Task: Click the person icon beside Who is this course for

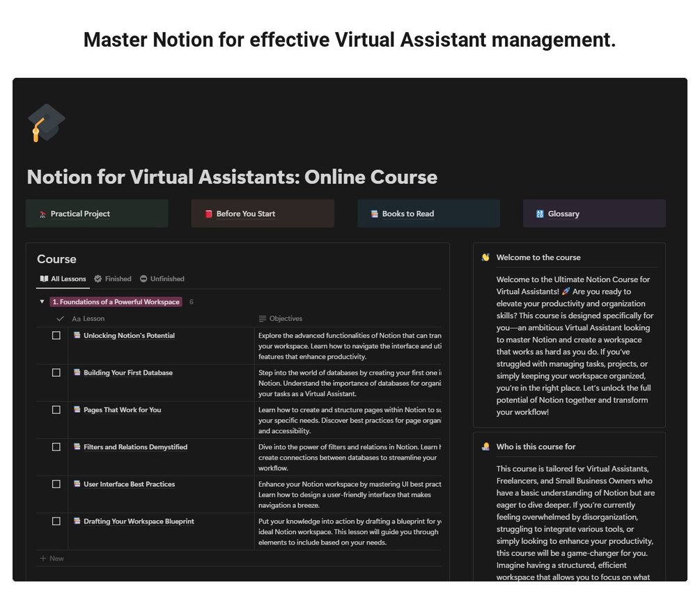Action: coord(485,447)
